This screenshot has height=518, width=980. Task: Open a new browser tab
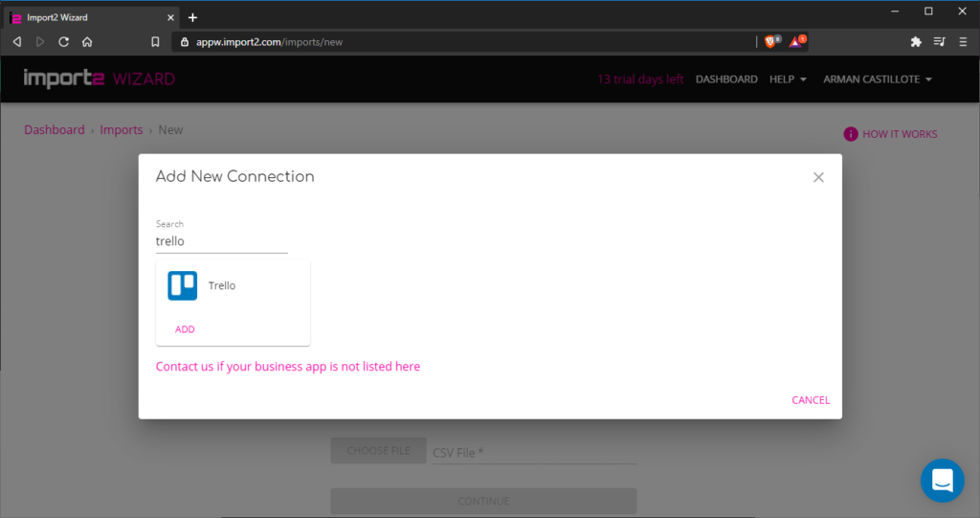[192, 17]
